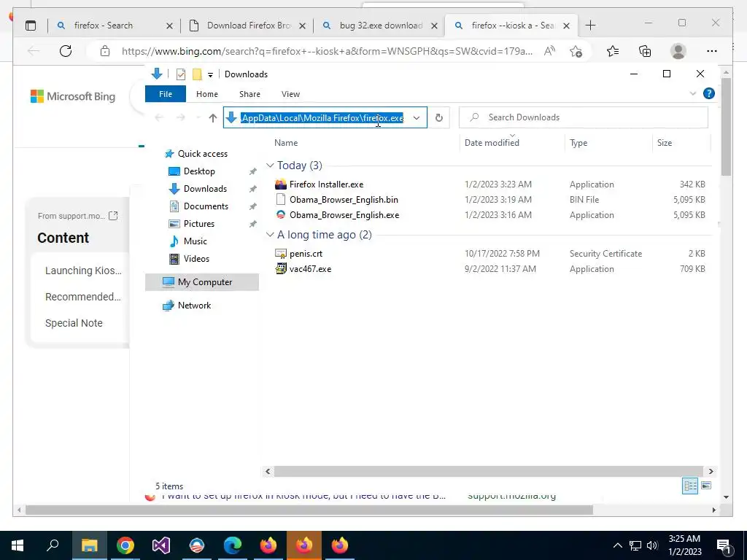Image resolution: width=747 pixels, height=560 pixels.
Task: Click Edge Read aloud icon
Action: (x=549, y=51)
